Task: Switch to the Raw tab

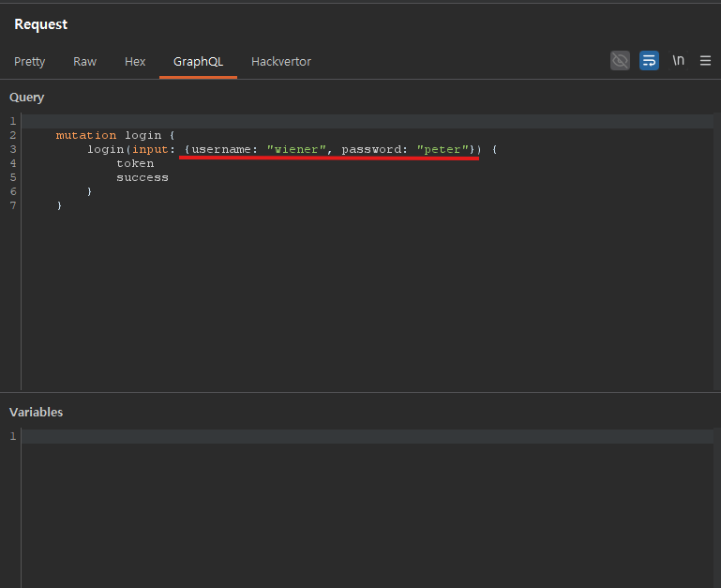Action: click(x=84, y=62)
